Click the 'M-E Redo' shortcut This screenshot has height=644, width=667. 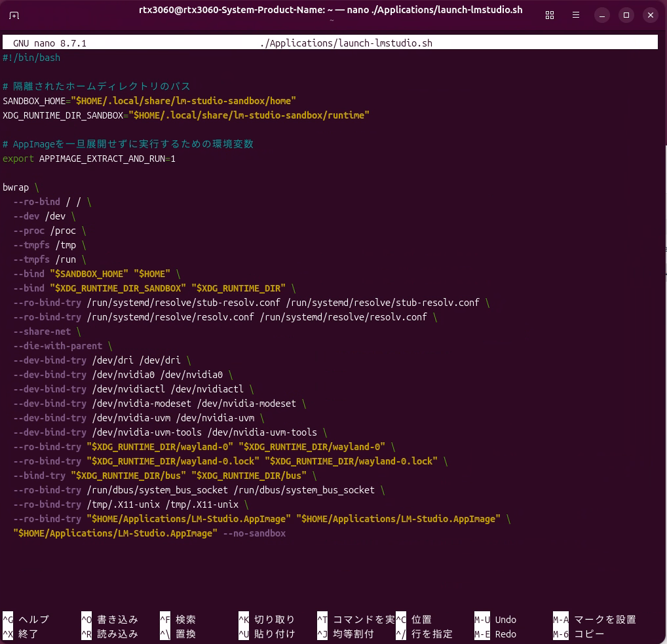point(495,634)
